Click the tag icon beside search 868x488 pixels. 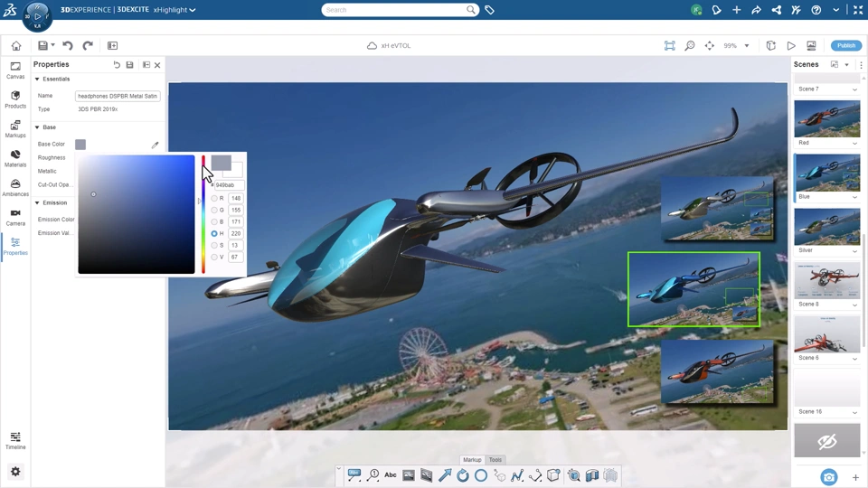pyautogui.click(x=489, y=10)
